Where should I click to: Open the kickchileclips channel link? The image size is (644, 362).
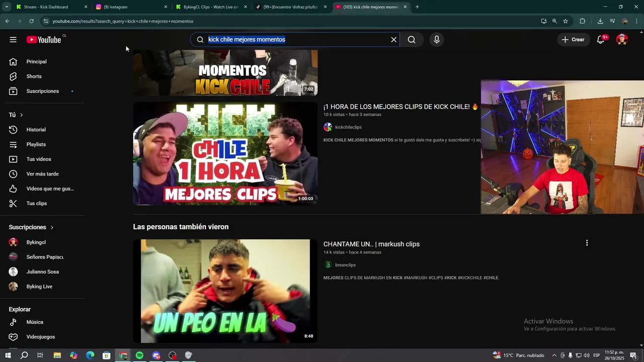pos(348,127)
